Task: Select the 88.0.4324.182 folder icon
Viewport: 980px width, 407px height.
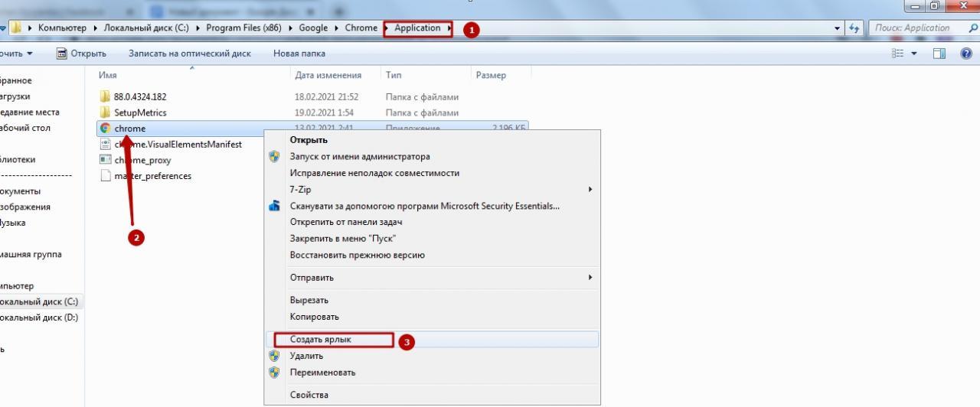Action: coord(106,97)
